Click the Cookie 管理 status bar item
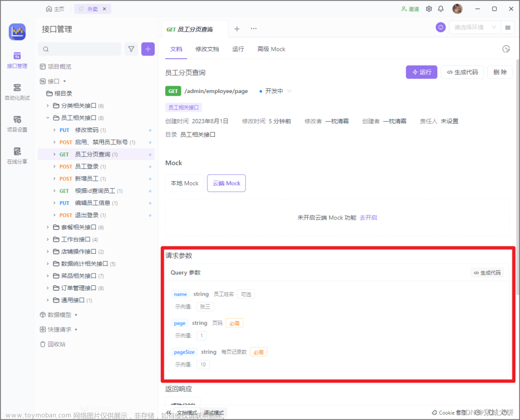Viewport: 520px width, 420px height. coord(449,413)
